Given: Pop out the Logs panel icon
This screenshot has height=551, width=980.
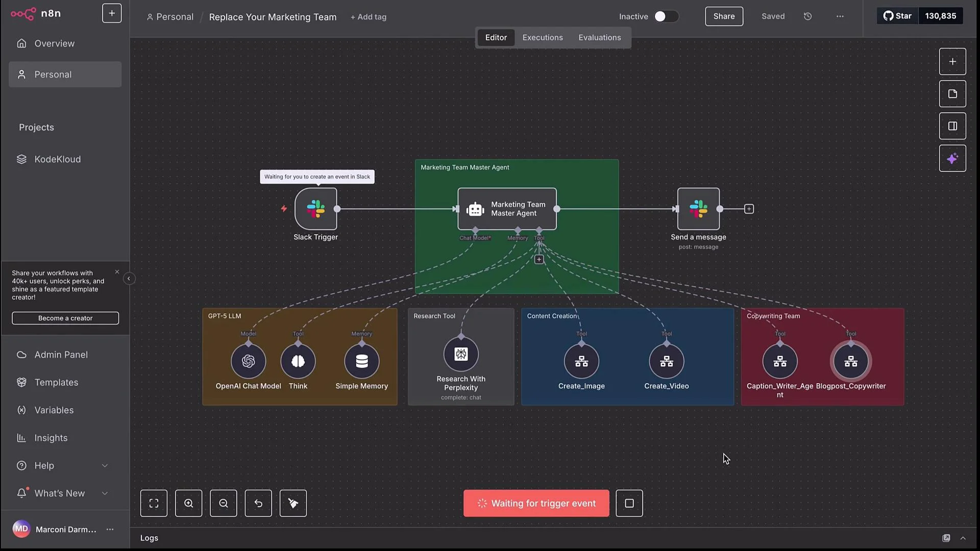Looking at the screenshot, I should click(x=946, y=538).
